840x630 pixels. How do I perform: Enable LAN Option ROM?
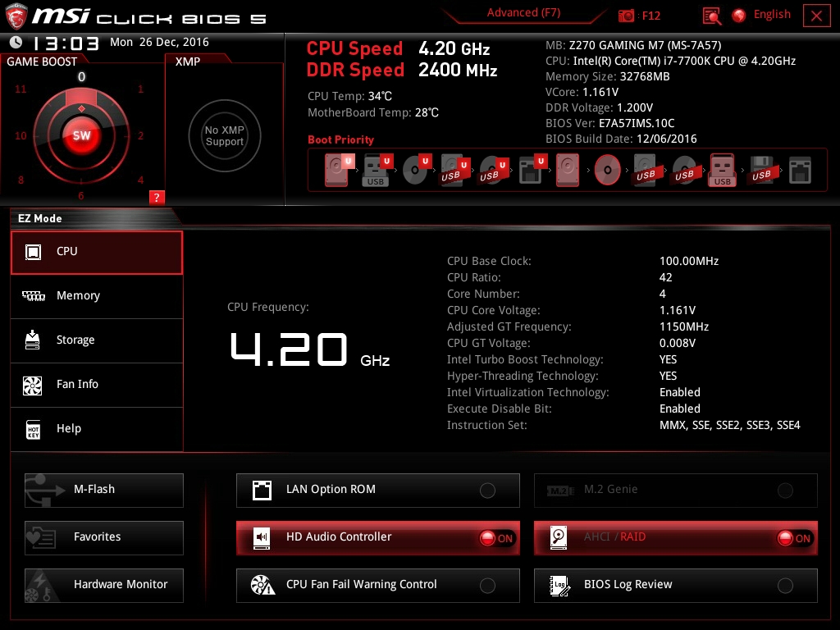point(487,491)
